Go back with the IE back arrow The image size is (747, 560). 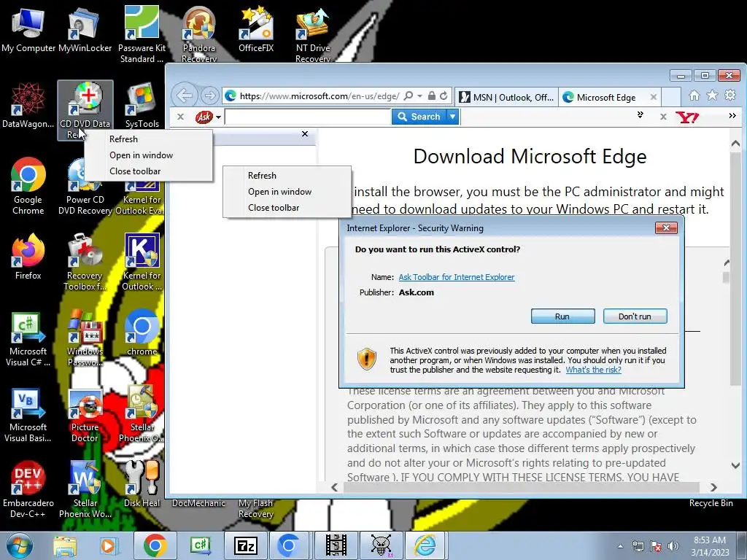185,96
